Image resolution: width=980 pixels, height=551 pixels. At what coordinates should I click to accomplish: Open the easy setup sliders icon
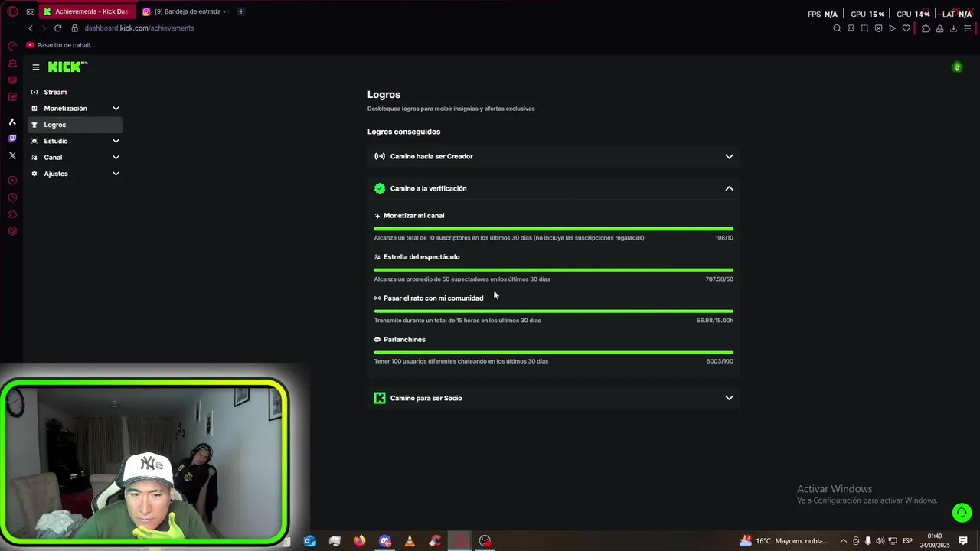tap(968, 28)
